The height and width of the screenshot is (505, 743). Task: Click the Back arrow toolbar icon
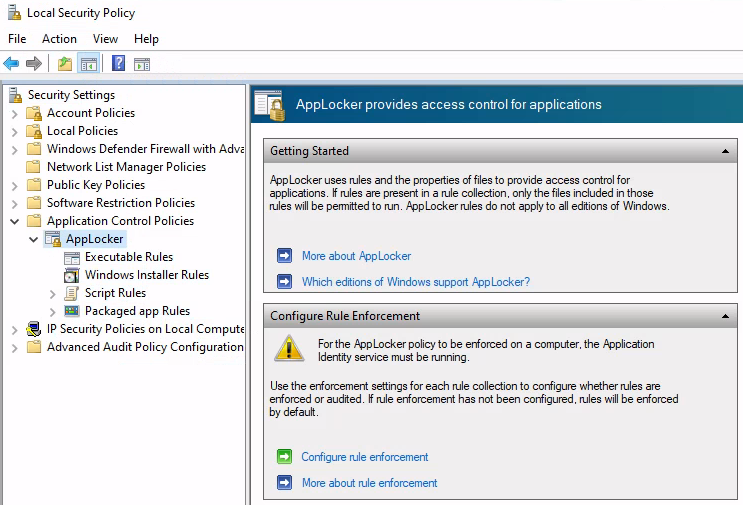point(12,64)
